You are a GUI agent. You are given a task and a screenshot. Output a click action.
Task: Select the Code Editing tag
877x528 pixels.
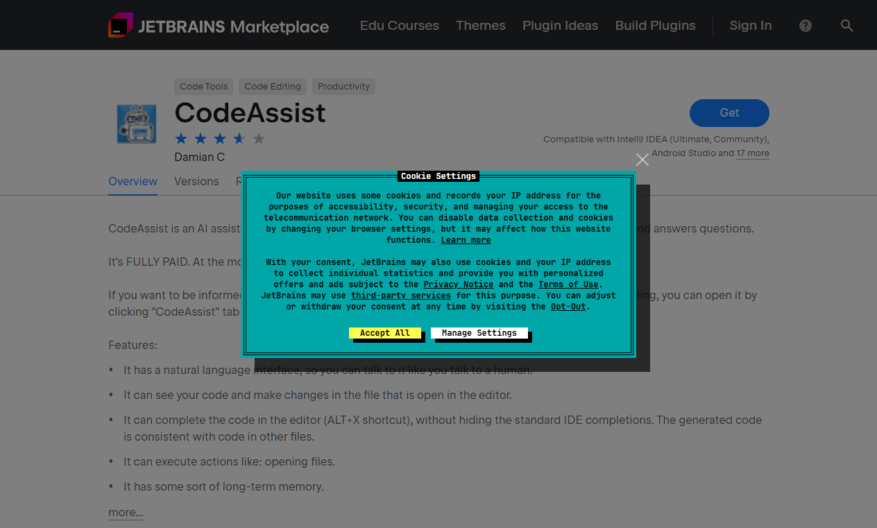[272, 86]
